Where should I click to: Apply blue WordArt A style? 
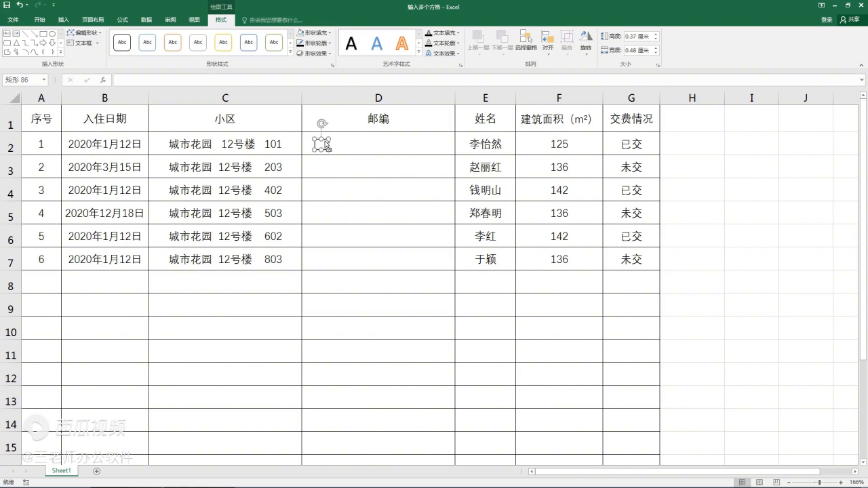[377, 44]
